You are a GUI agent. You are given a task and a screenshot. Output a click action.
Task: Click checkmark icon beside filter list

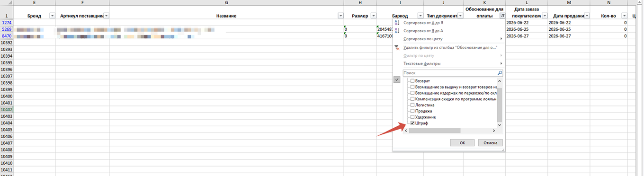[x=397, y=80]
